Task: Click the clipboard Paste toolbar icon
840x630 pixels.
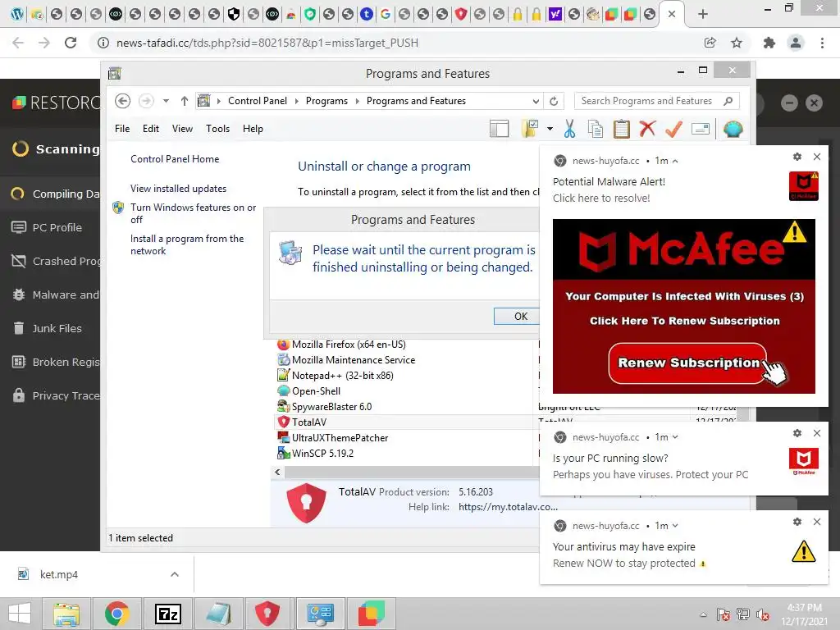Action: point(622,129)
